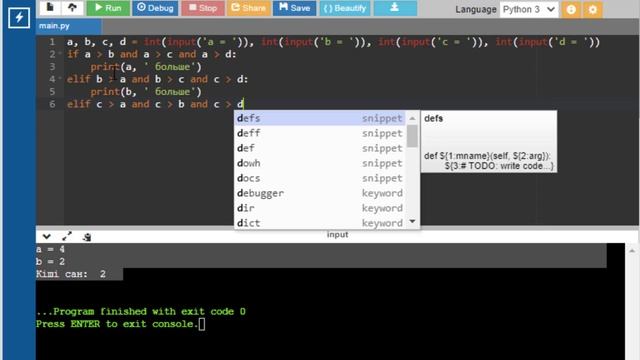Viewport: 640px width, 360px height.
Task: Choose the dir keyword suggestion
Action: tap(320, 208)
